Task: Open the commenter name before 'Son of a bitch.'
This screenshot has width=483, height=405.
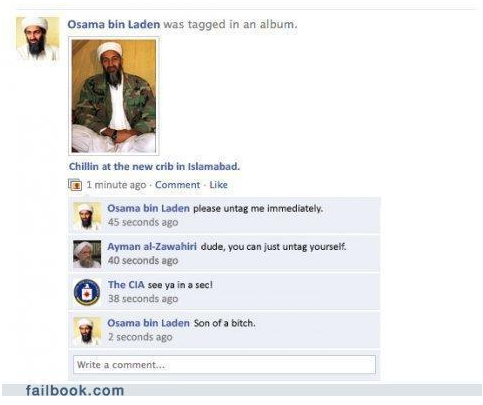Action: pyautogui.click(x=148, y=323)
